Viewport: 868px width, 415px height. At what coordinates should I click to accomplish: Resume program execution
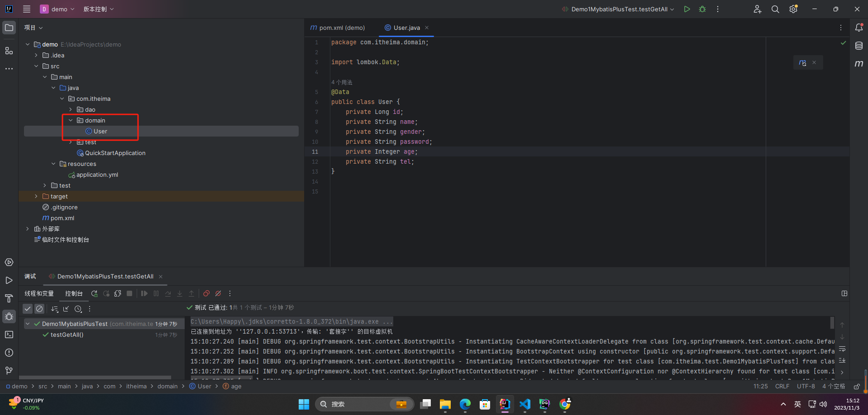[144, 293]
